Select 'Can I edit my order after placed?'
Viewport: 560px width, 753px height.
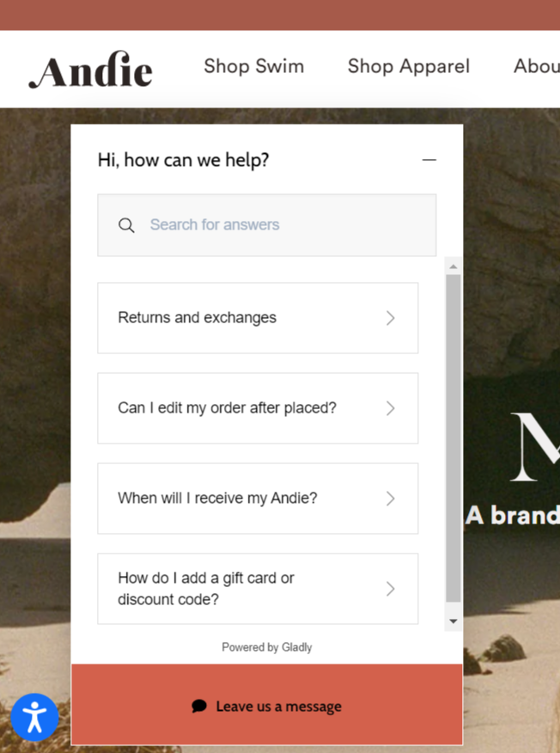pyautogui.click(x=228, y=408)
